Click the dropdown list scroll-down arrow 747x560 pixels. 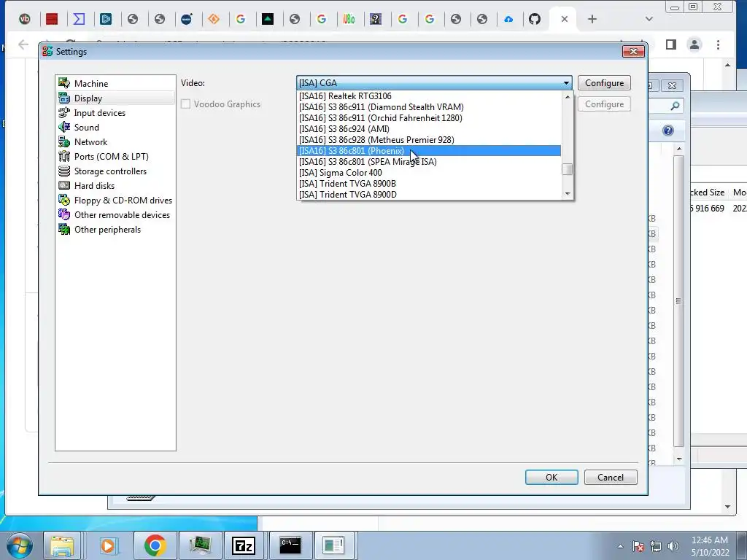pyautogui.click(x=567, y=194)
